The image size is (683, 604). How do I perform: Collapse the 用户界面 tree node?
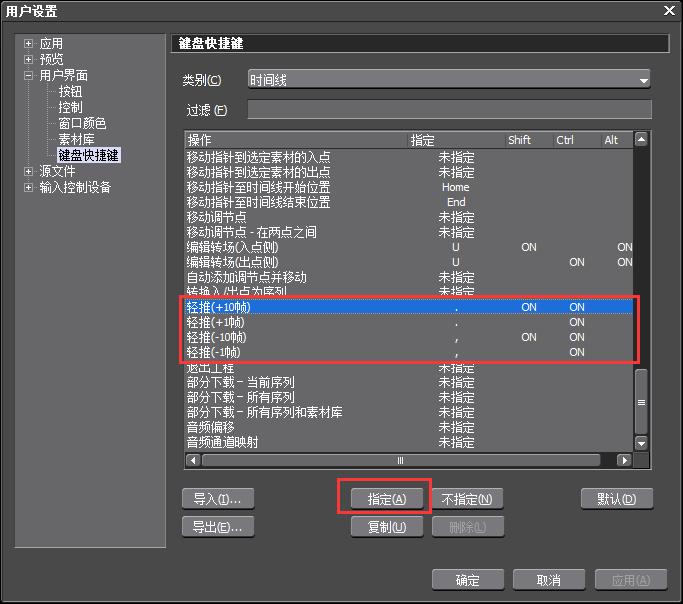(28, 75)
